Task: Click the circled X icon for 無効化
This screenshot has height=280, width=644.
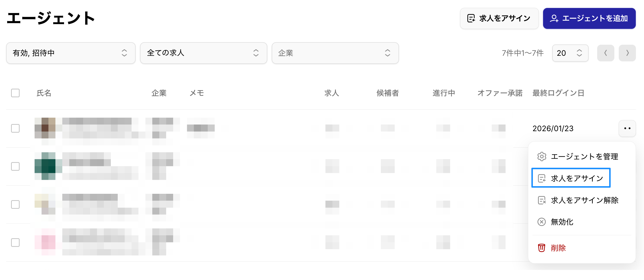Action: click(x=541, y=222)
